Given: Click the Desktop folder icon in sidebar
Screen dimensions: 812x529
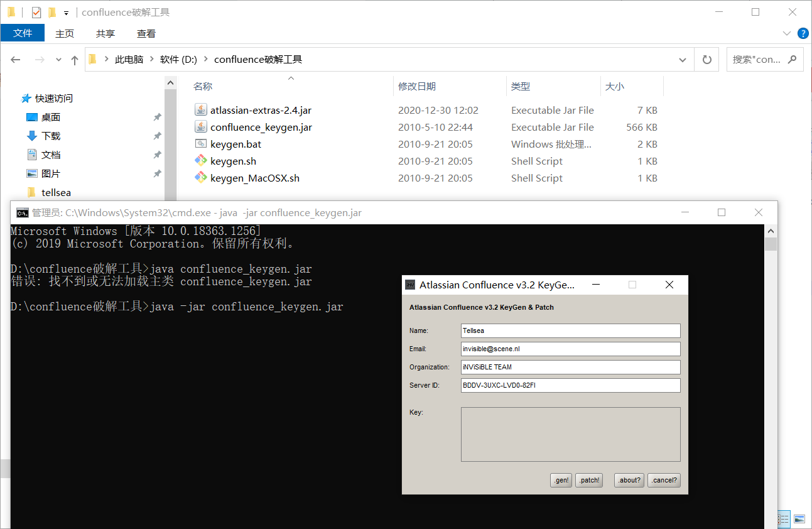Looking at the screenshot, I should (32, 117).
